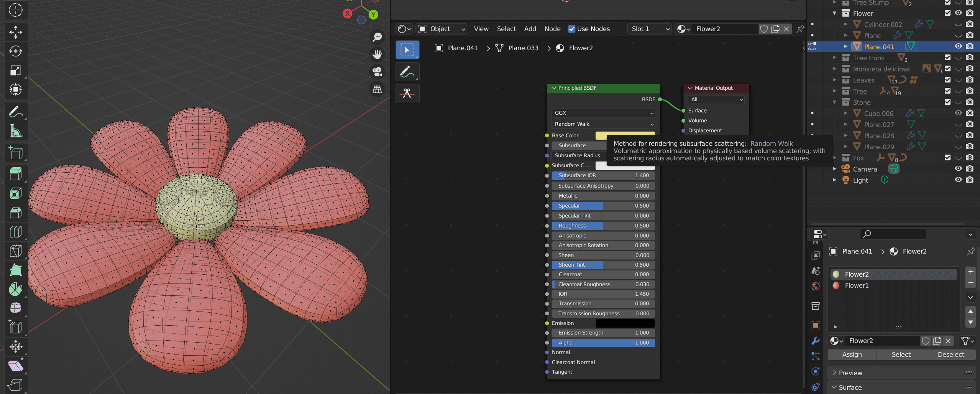Viewport: 980px width, 394px height.
Task: Open Material Output target All dropdown
Action: pos(716,99)
